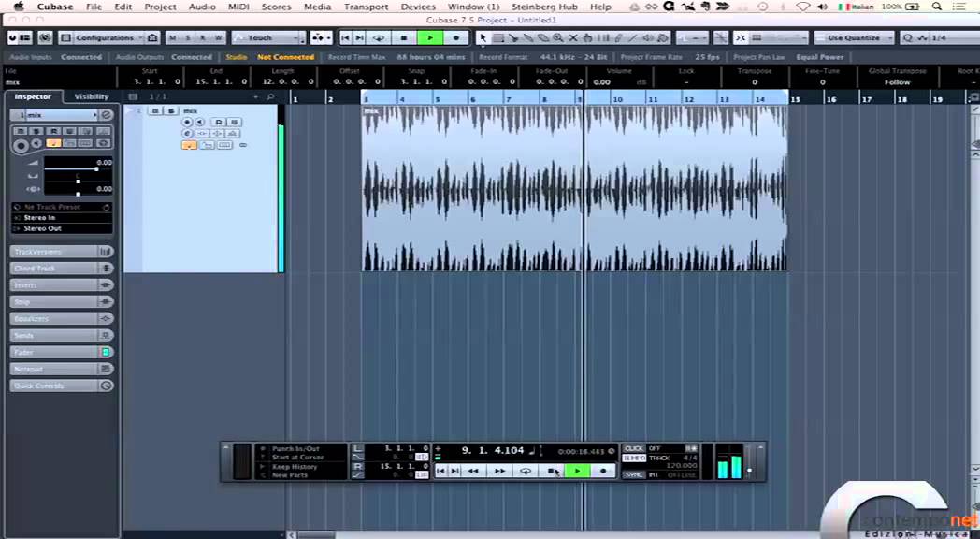Click the Notepad inspector section

coord(62,369)
